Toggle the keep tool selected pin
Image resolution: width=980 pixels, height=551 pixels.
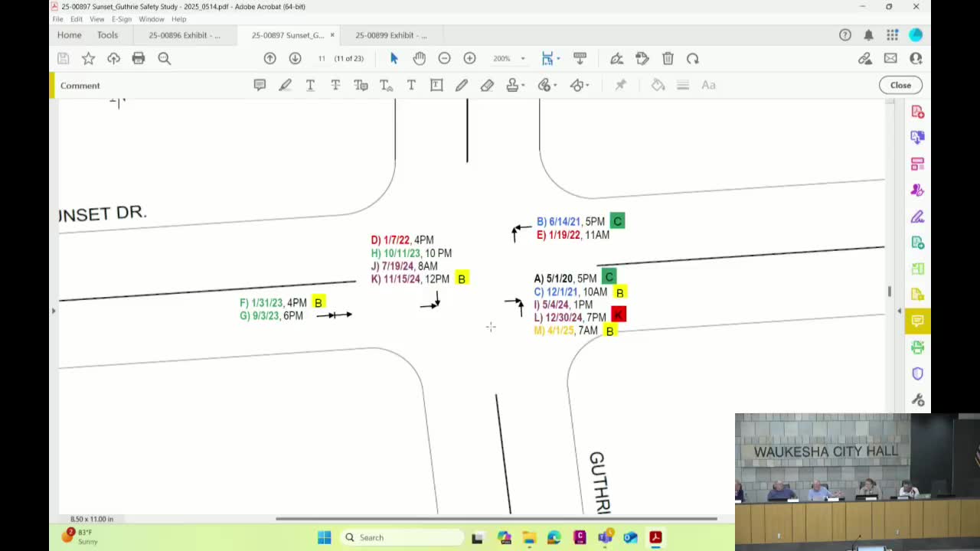[x=620, y=85]
